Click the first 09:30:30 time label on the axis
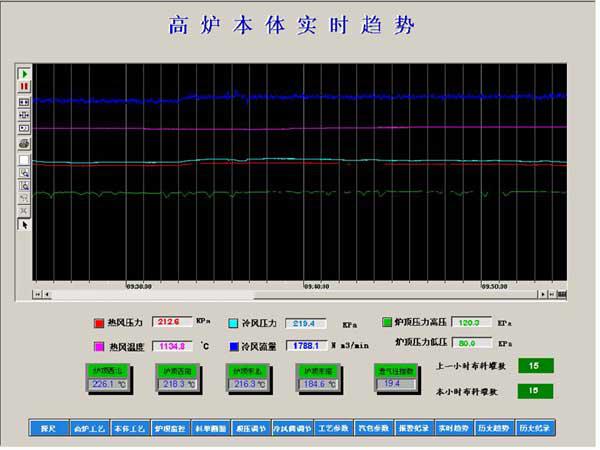600x450 pixels. point(139,286)
